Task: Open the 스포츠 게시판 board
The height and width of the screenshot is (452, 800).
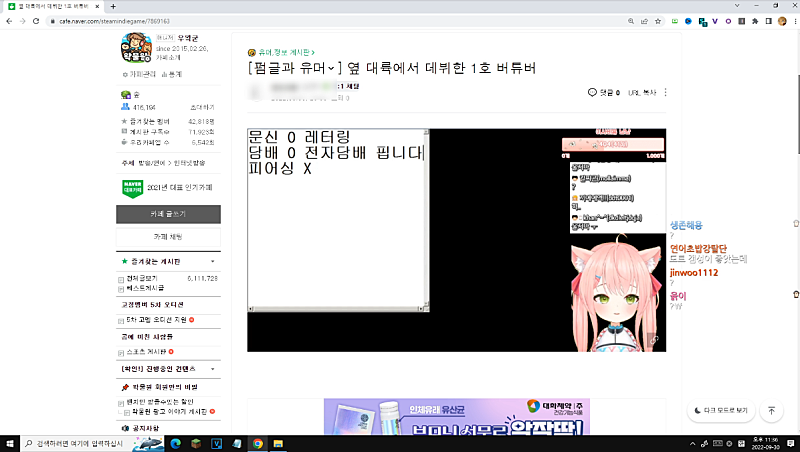Action: (x=146, y=352)
